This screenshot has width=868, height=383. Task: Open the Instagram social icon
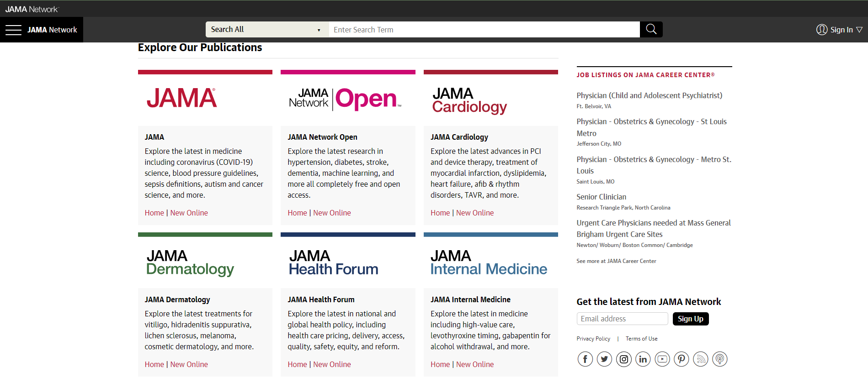[x=624, y=359]
